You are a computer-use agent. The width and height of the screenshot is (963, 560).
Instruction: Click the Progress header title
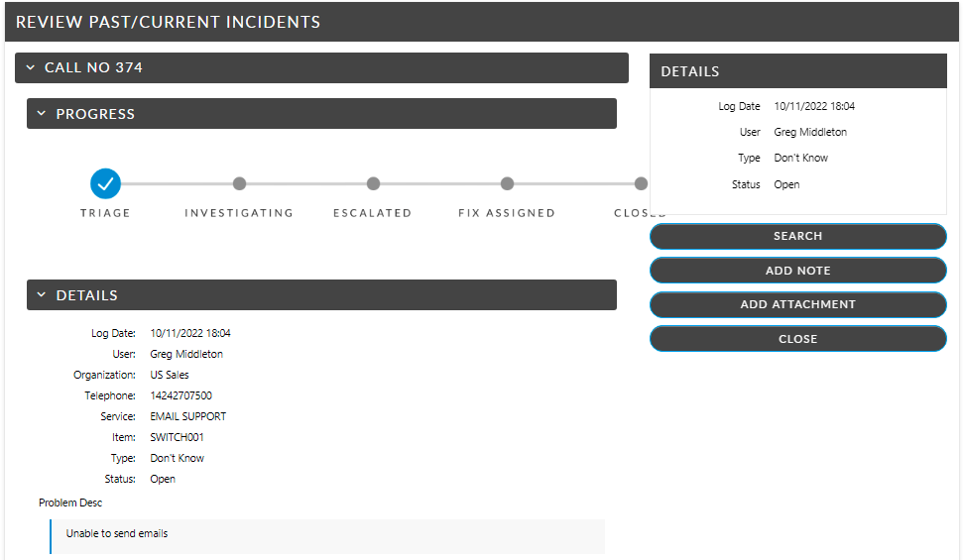pyautogui.click(x=95, y=114)
